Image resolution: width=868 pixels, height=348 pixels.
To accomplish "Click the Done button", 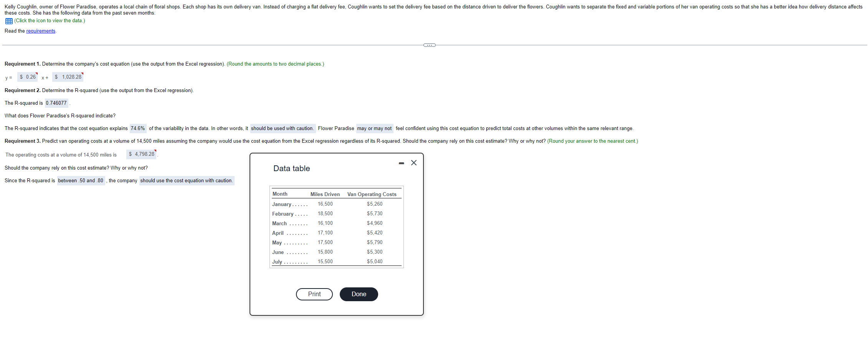I will click(359, 294).
